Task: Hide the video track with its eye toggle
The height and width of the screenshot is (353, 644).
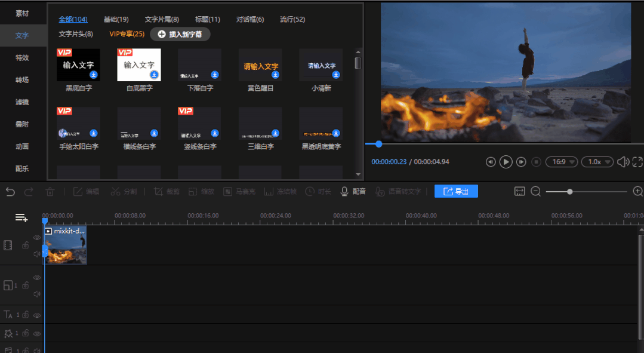Action: pyautogui.click(x=36, y=237)
